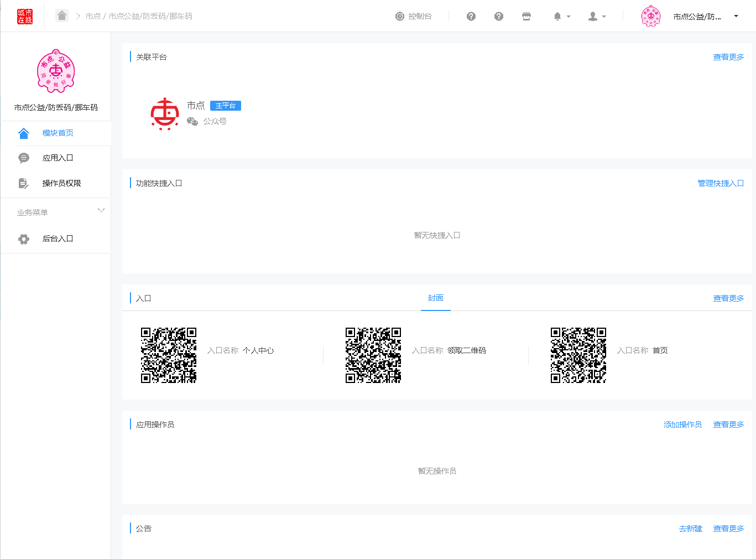
Task: Click the WeChat 公众号 icon
Action: pos(192,121)
